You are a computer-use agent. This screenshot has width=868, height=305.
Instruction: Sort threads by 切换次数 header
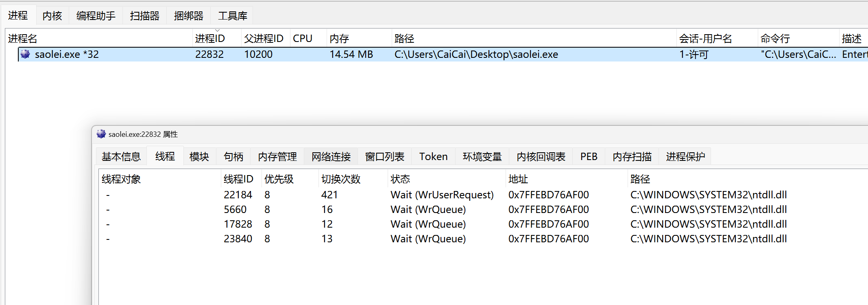click(x=353, y=179)
